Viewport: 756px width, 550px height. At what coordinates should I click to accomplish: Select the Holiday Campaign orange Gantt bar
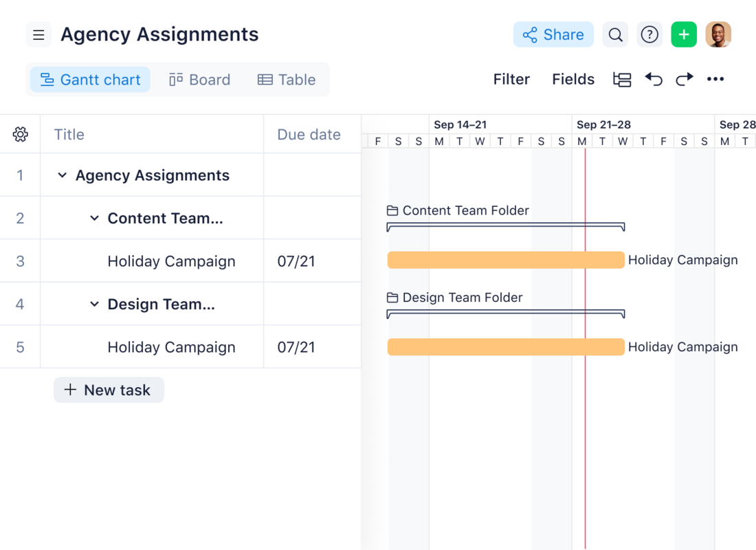click(x=507, y=260)
